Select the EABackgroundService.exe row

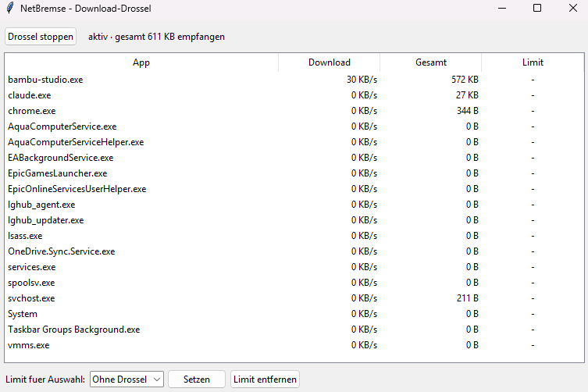coord(294,158)
